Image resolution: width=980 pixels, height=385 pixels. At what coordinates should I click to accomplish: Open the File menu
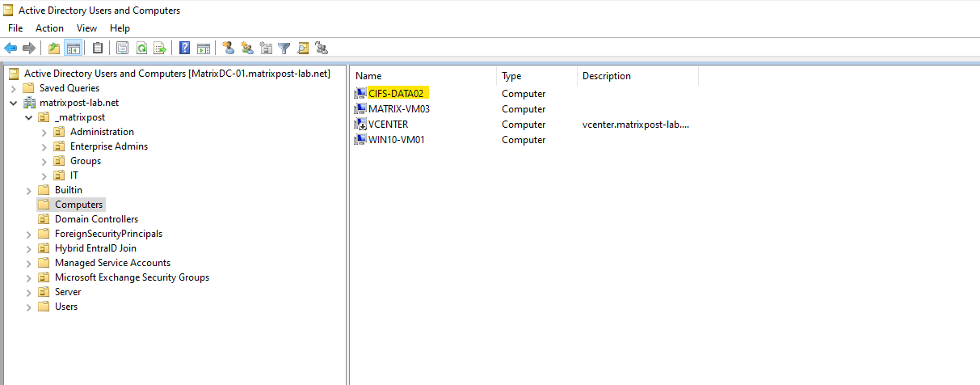tap(15, 28)
